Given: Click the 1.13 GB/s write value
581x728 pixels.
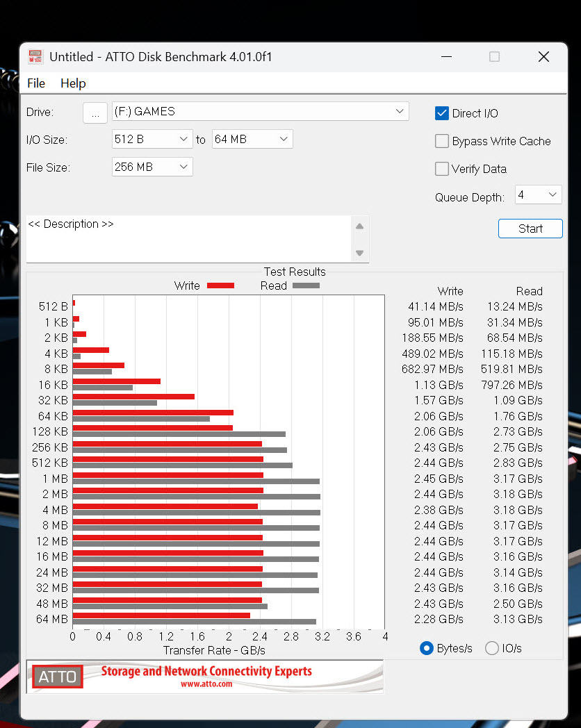Looking at the screenshot, I should (439, 385).
